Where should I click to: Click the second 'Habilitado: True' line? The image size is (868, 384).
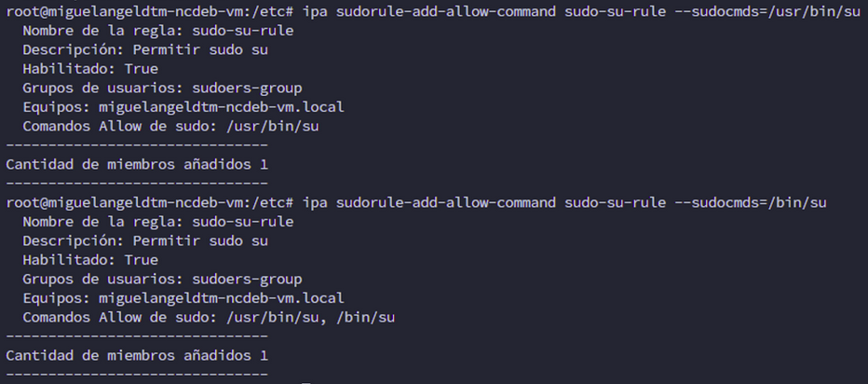click(89, 260)
